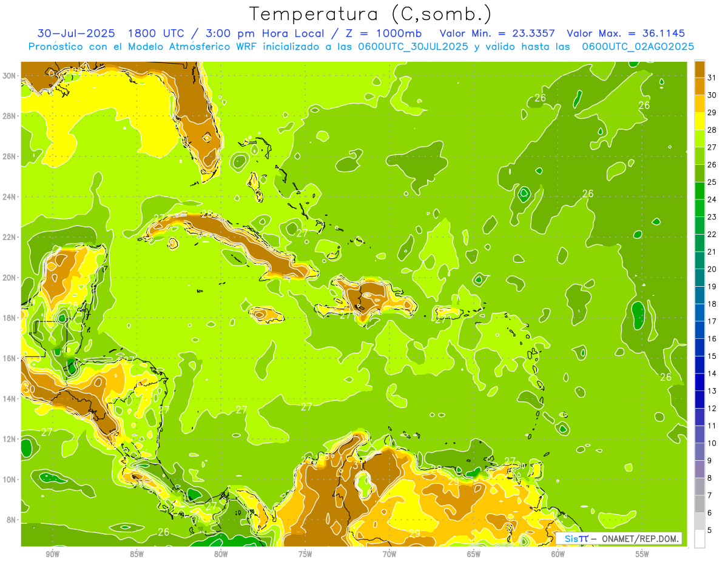
Task: Click the '55W' longitude axis label
Action: point(642,555)
